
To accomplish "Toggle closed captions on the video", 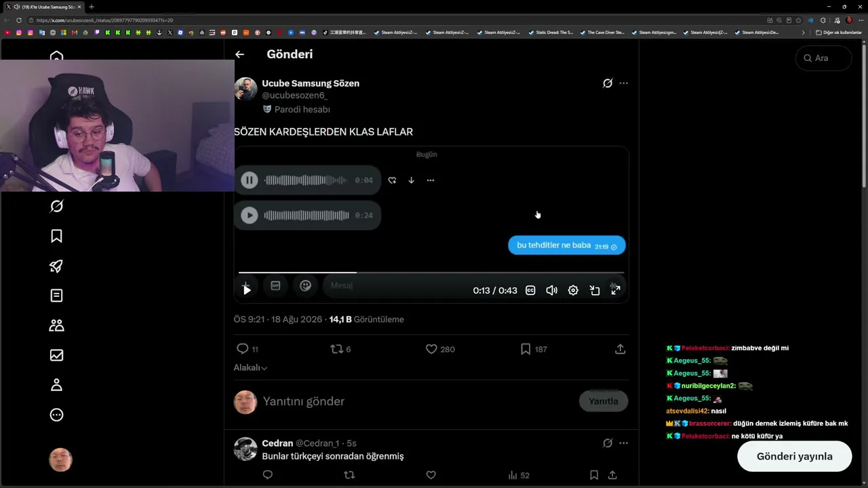I will (531, 290).
